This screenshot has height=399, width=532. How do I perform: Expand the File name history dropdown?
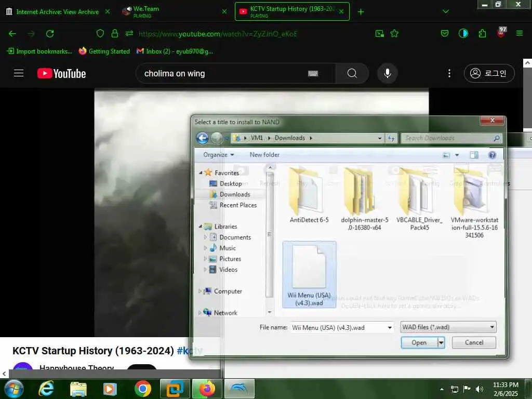pyautogui.click(x=390, y=328)
